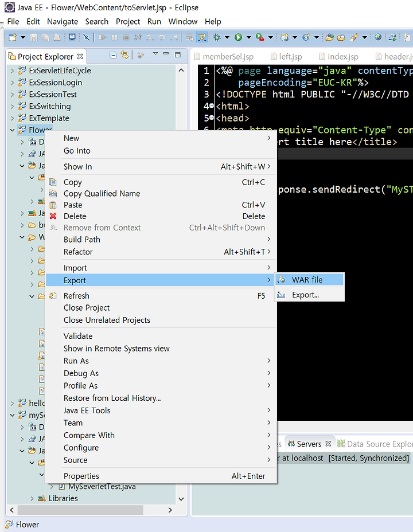Select the ExSessionTest project
Viewport: 413px width, 532px height.
click(53, 95)
